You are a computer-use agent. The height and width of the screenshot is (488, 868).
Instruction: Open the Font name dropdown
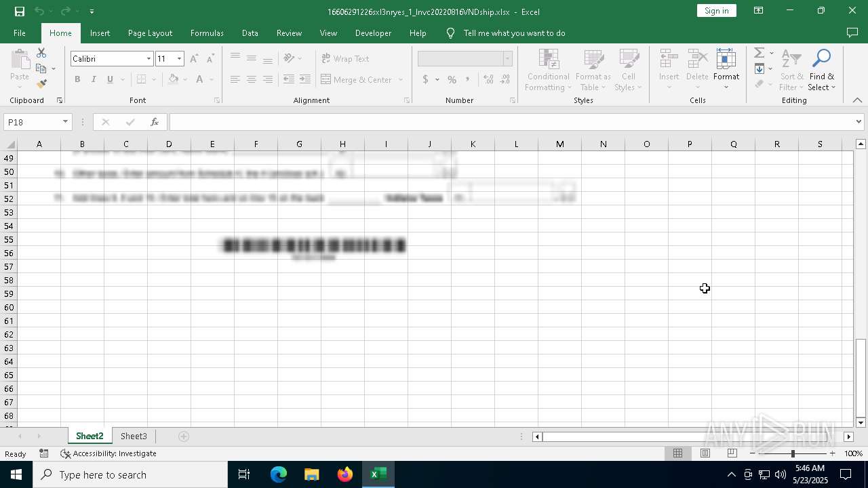(149, 59)
